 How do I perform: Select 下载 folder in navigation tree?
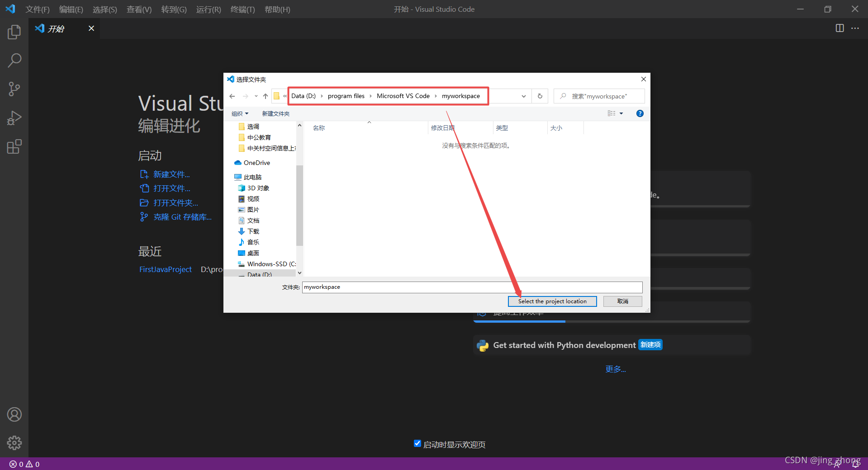point(253,231)
